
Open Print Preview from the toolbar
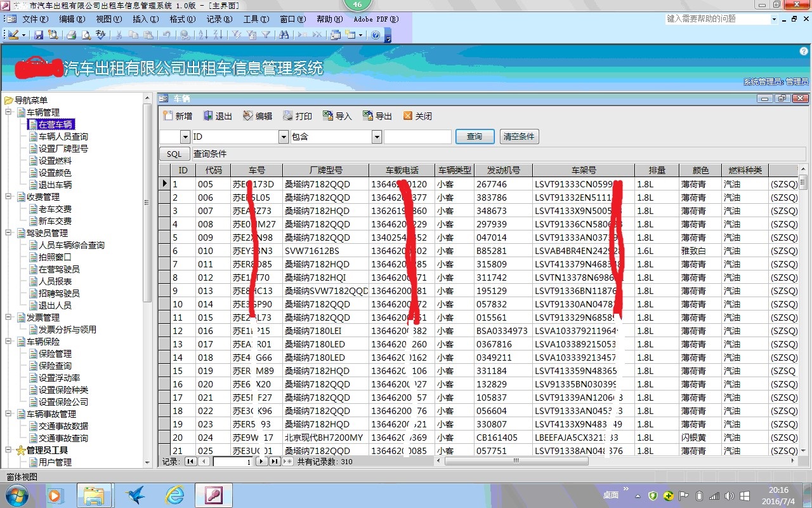[x=86, y=35]
